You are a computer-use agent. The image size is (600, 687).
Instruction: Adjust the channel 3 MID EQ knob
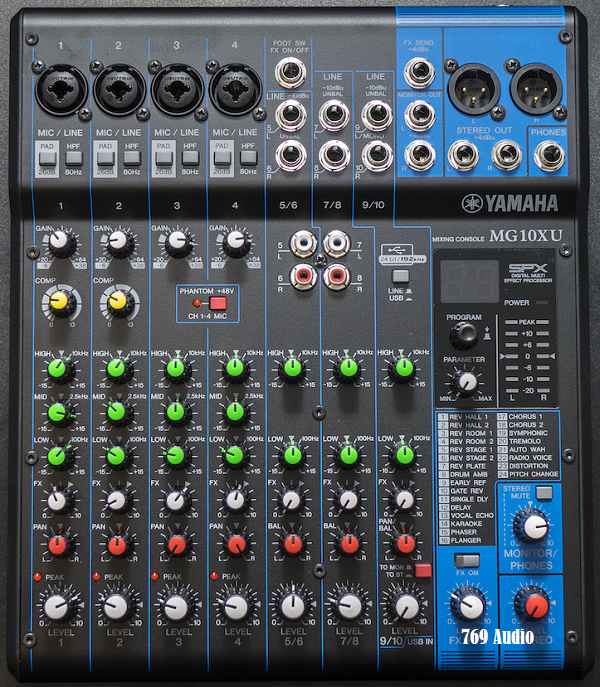point(176,413)
